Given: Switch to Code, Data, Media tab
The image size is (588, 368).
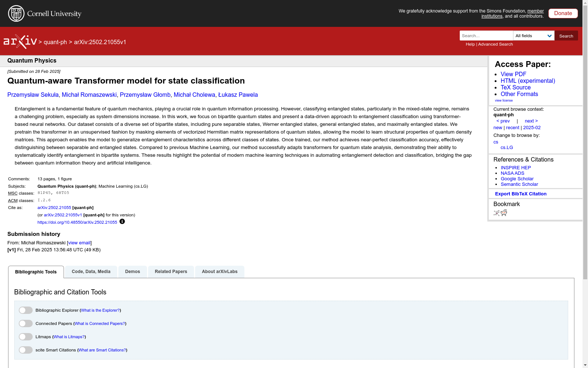Looking at the screenshot, I should pyautogui.click(x=91, y=272).
